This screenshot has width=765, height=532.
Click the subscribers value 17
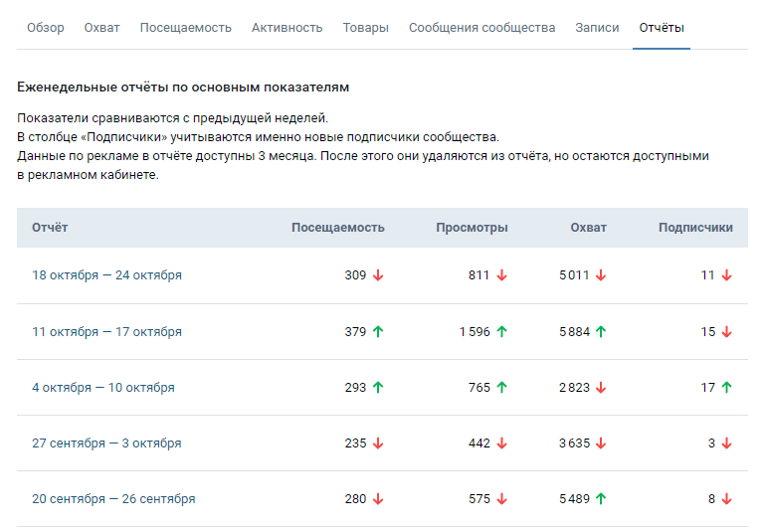coord(708,388)
